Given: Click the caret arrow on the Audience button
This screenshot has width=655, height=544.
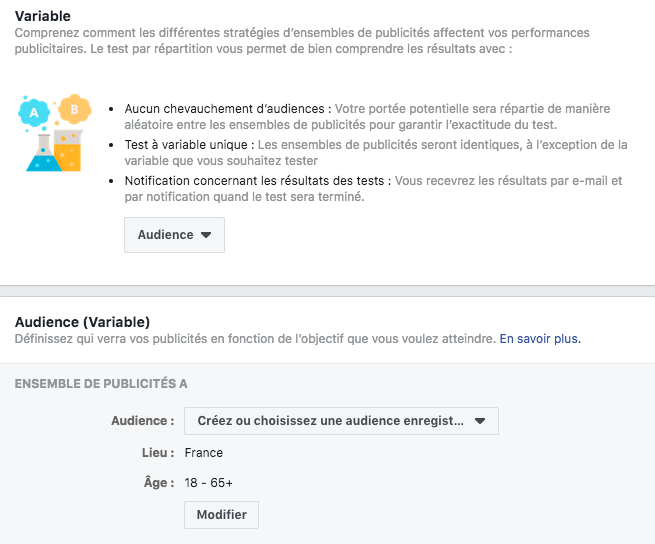Looking at the screenshot, I should (x=206, y=235).
